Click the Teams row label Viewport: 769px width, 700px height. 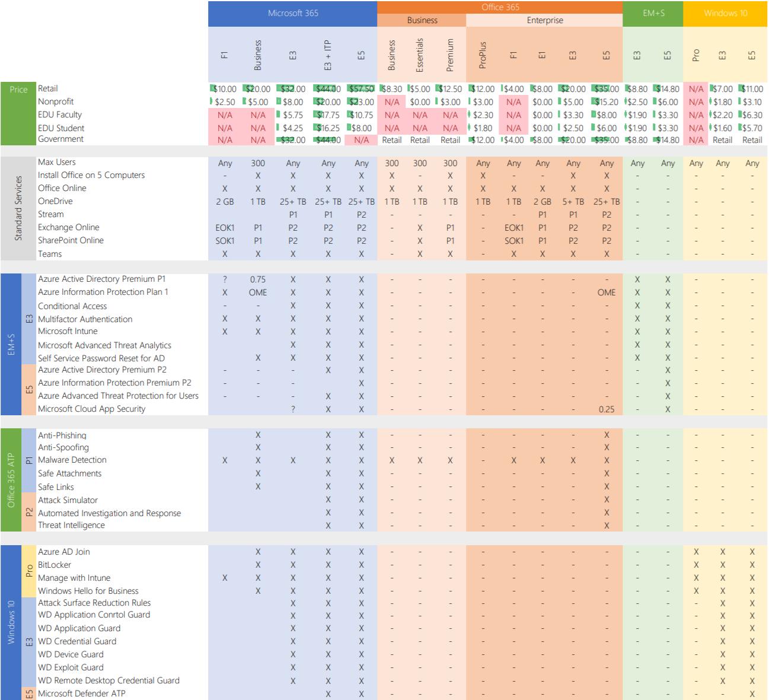click(x=50, y=254)
